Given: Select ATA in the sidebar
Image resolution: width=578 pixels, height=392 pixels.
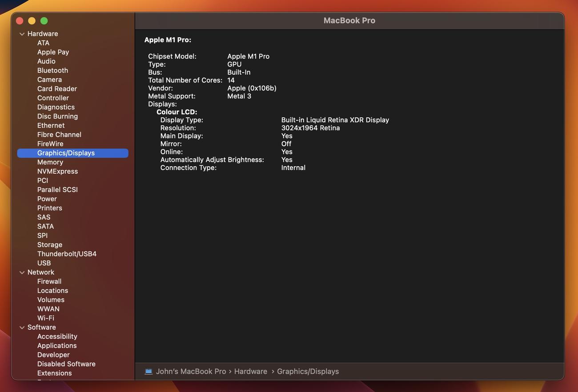Looking at the screenshot, I should pyautogui.click(x=43, y=43).
